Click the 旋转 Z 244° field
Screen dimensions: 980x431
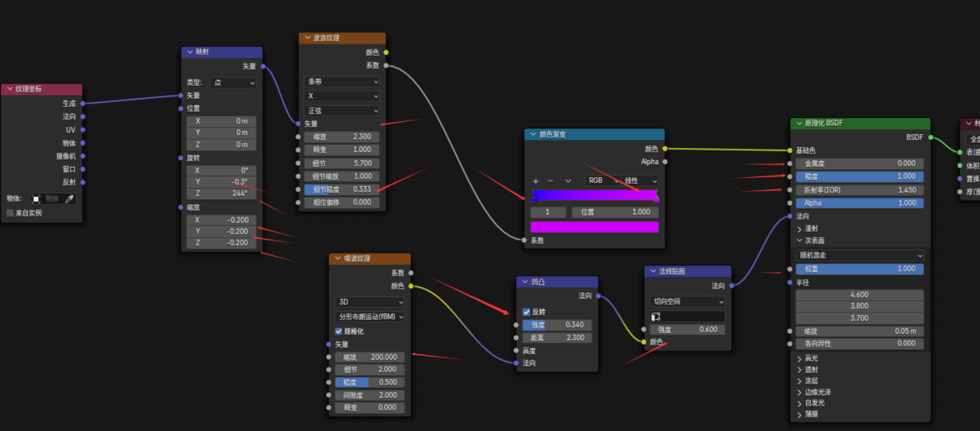pyautogui.click(x=221, y=193)
